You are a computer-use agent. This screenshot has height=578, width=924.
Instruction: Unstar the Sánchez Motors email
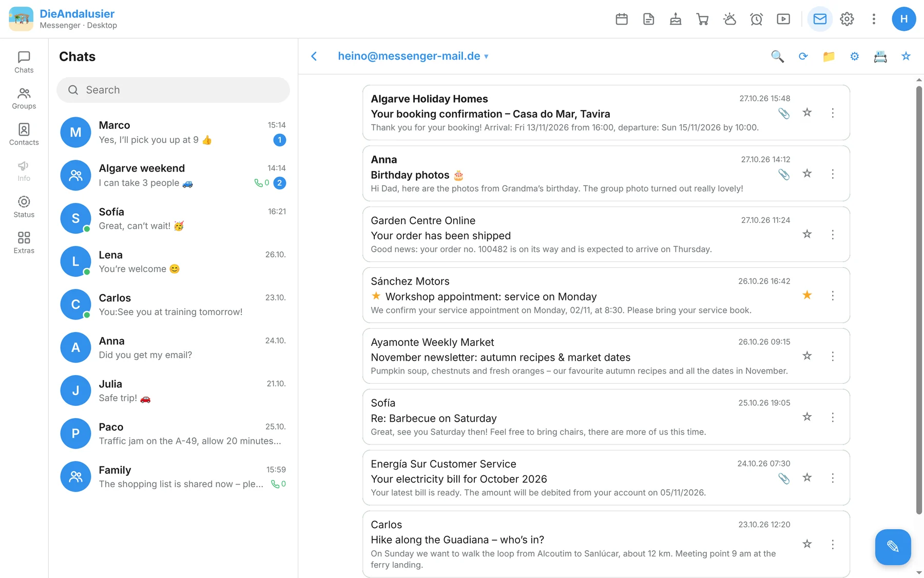point(807,295)
